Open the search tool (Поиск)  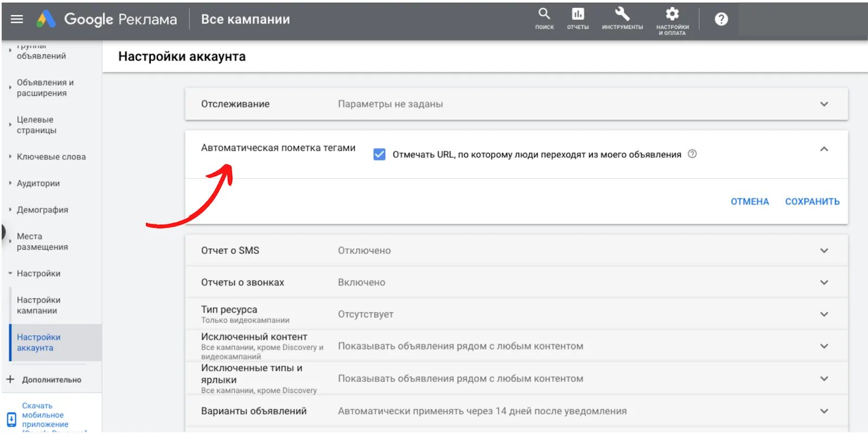(544, 18)
